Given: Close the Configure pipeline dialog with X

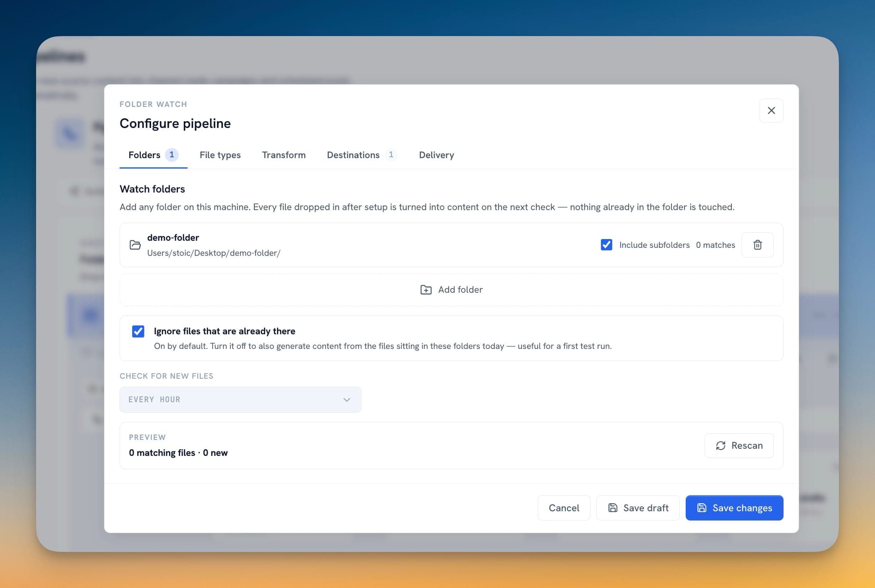Looking at the screenshot, I should [x=771, y=110].
